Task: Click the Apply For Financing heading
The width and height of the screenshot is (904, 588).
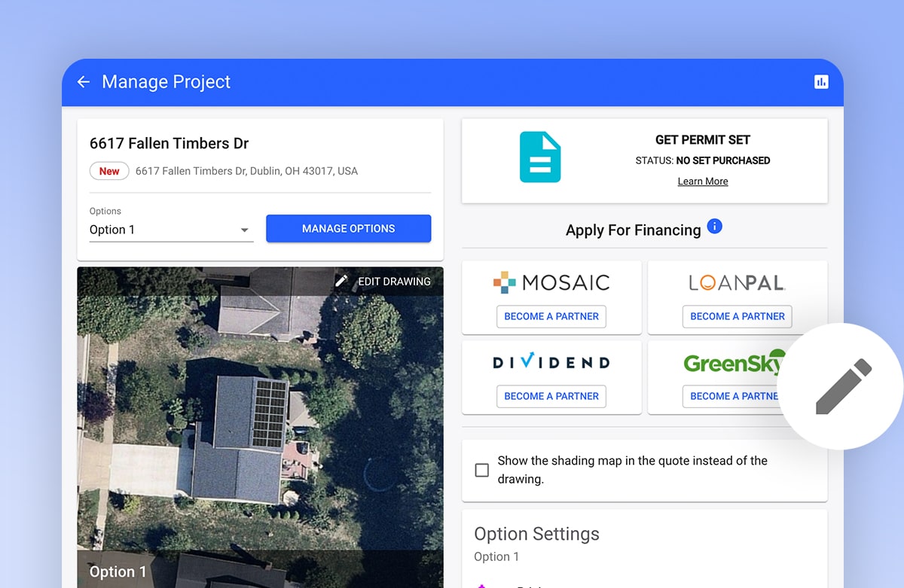Action: tap(634, 230)
